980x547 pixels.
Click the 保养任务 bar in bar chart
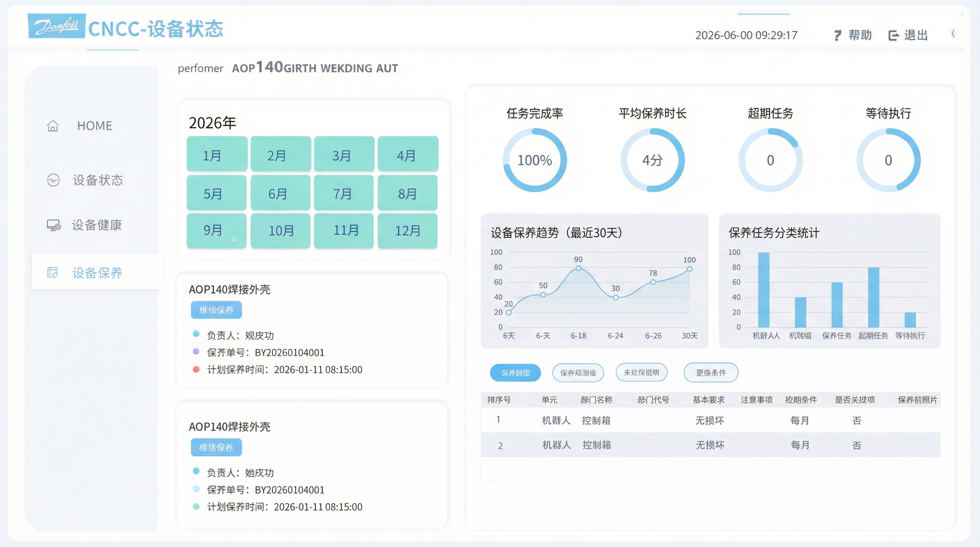pyautogui.click(x=837, y=305)
